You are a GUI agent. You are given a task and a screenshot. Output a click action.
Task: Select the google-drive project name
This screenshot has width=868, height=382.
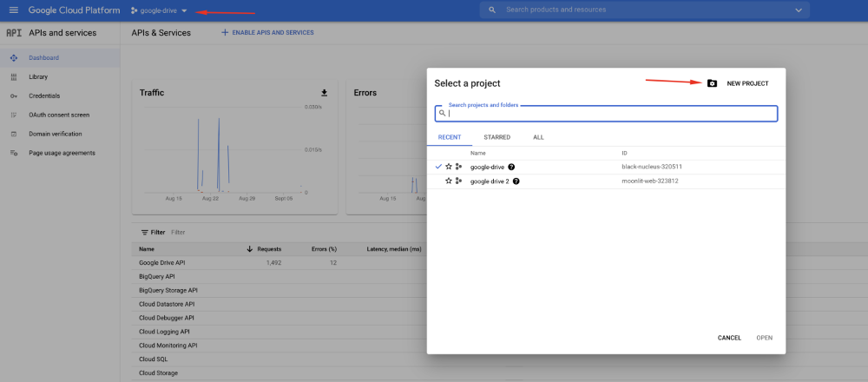click(487, 167)
